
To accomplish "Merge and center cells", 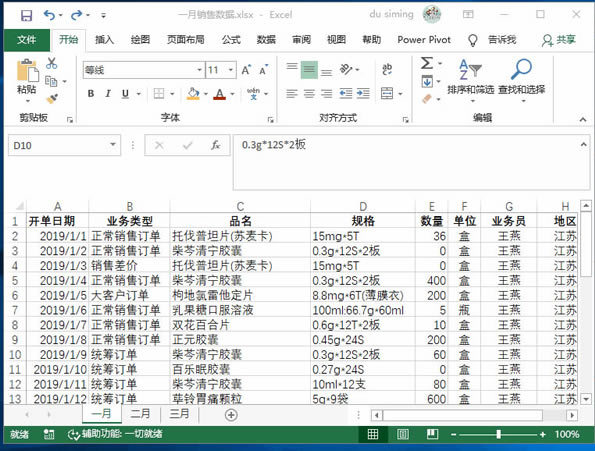I will click(387, 93).
